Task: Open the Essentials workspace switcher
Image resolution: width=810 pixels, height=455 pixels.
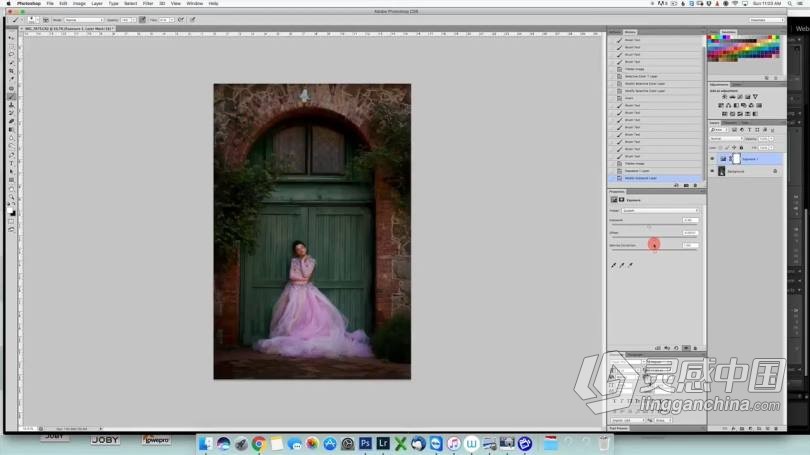Action: (x=766, y=20)
